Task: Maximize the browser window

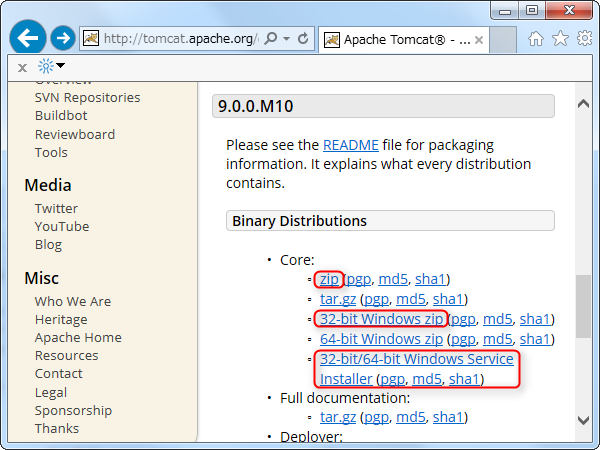Action: tap(532, 11)
